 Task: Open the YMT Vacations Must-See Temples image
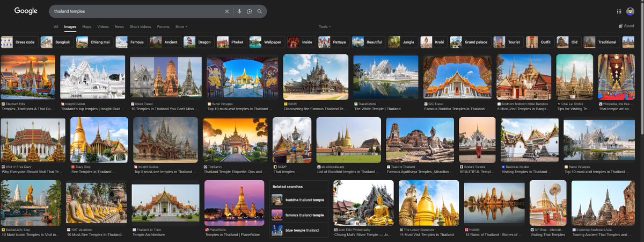tap(97, 203)
